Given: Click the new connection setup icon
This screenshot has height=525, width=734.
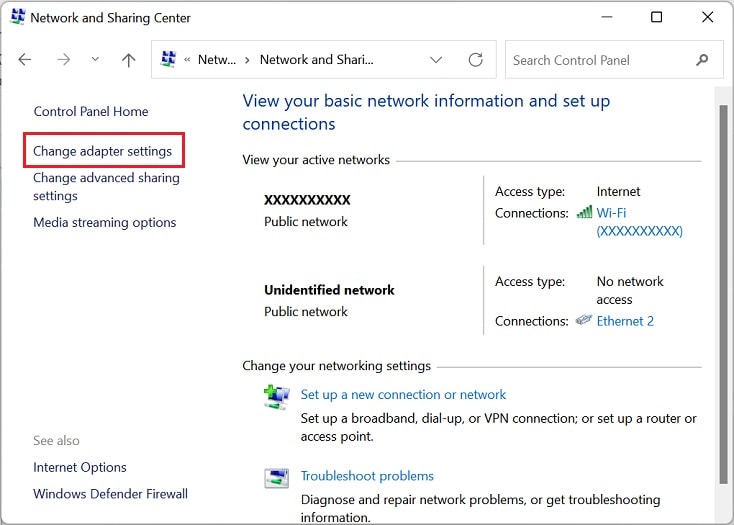Looking at the screenshot, I should coord(277,397).
